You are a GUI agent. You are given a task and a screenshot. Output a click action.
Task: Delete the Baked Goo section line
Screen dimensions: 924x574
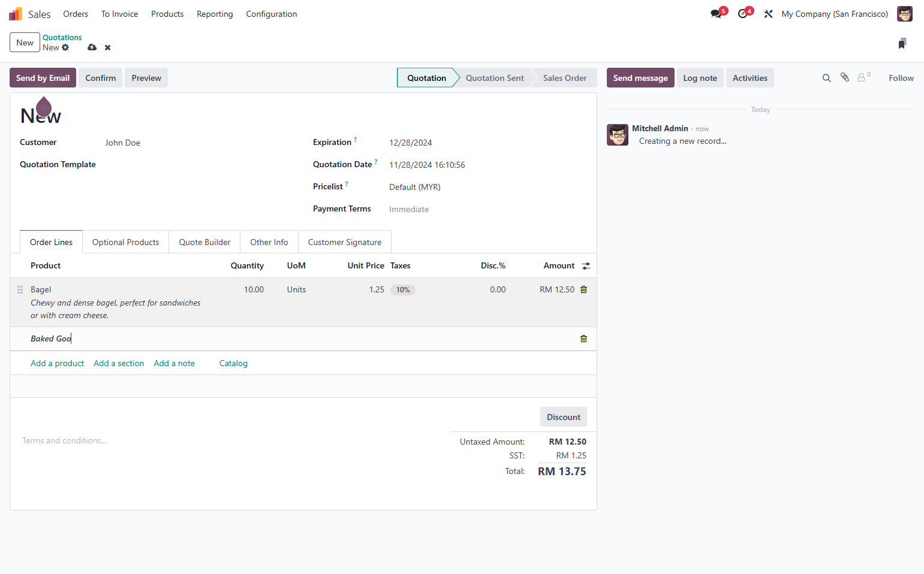point(583,339)
